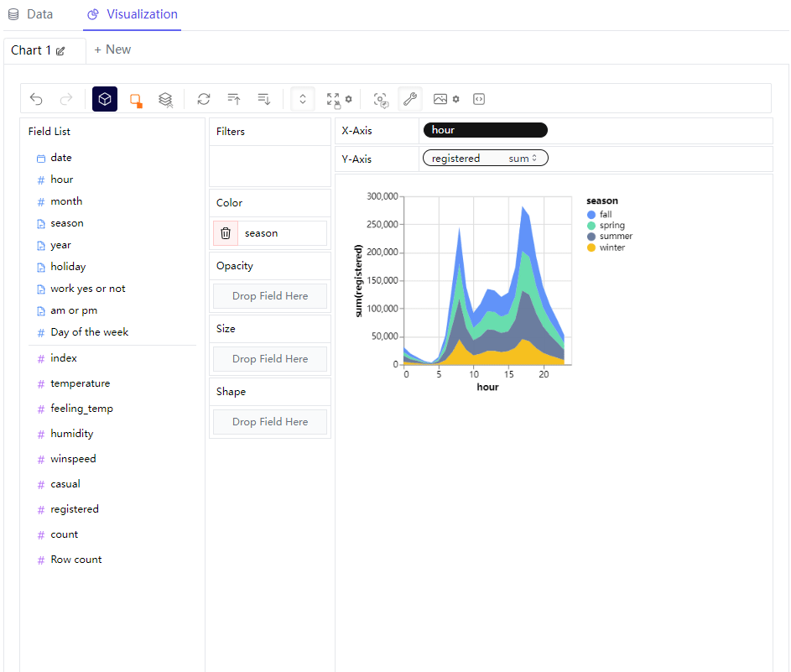Image resolution: width=791 pixels, height=672 pixels.
Task: Click the season pill in Color shelf
Action: (282, 233)
